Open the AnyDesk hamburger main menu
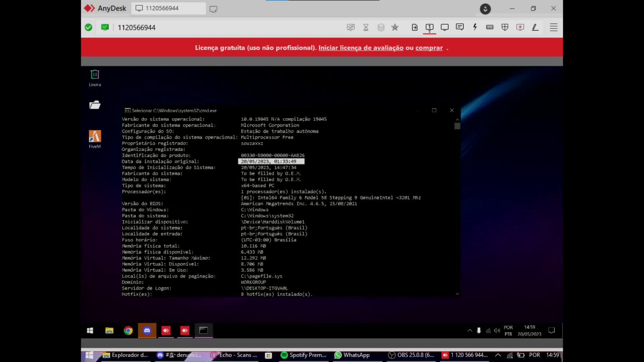The height and width of the screenshot is (362, 644). [x=553, y=27]
